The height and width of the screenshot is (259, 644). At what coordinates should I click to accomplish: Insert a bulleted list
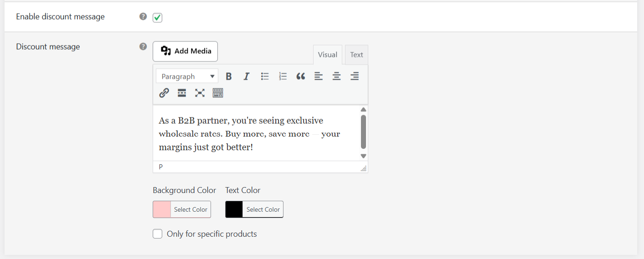[265, 76]
